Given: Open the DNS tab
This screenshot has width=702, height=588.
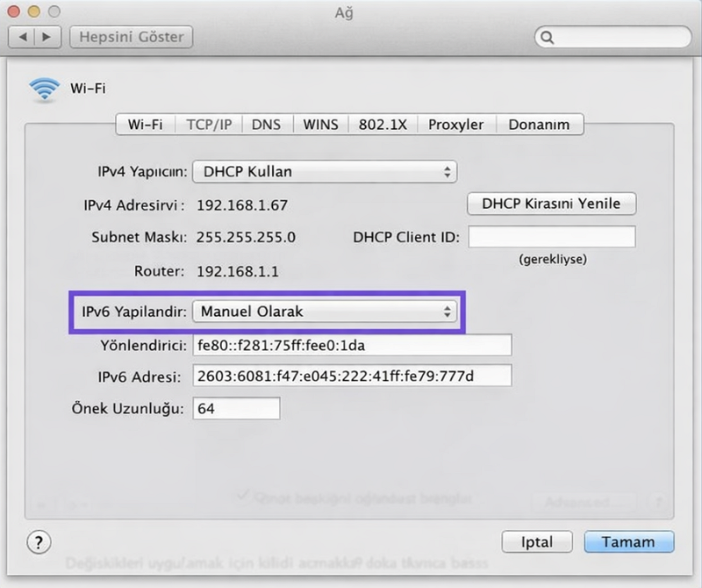Looking at the screenshot, I should [266, 125].
